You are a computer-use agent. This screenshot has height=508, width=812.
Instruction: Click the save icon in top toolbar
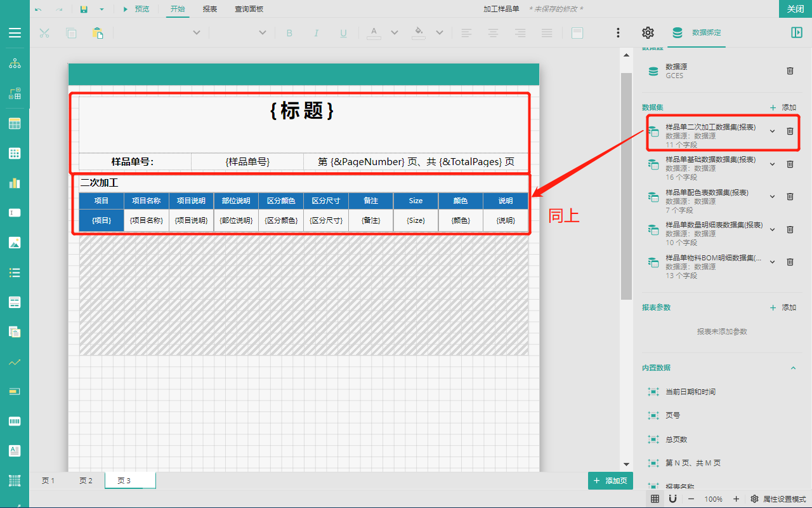point(84,9)
